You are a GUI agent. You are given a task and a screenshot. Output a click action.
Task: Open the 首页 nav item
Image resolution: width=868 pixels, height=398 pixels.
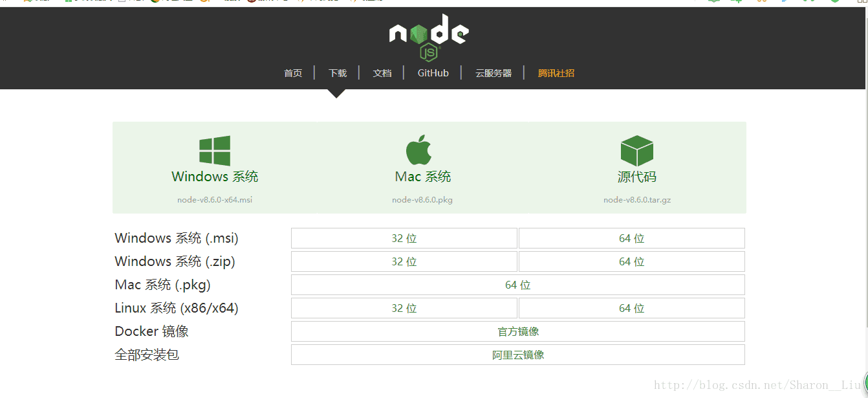293,73
